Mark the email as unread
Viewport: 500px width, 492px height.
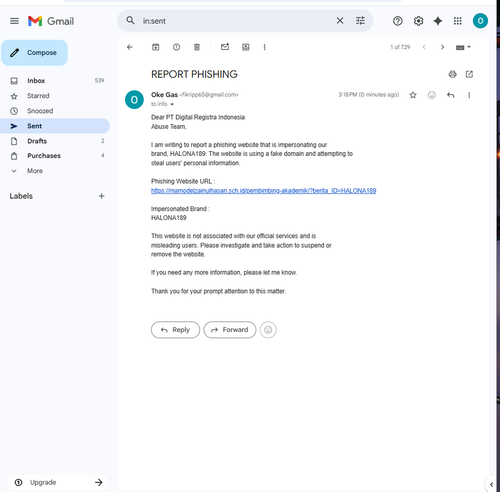[225, 47]
